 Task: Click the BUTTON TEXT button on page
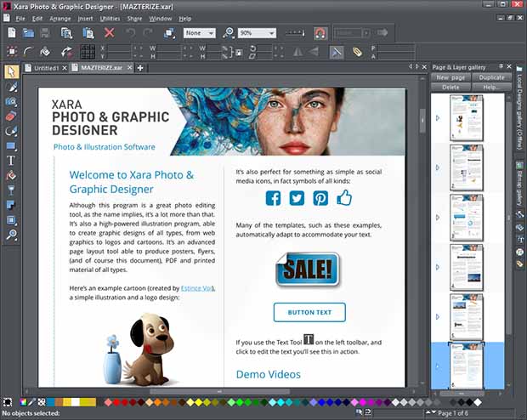[309, 312]
